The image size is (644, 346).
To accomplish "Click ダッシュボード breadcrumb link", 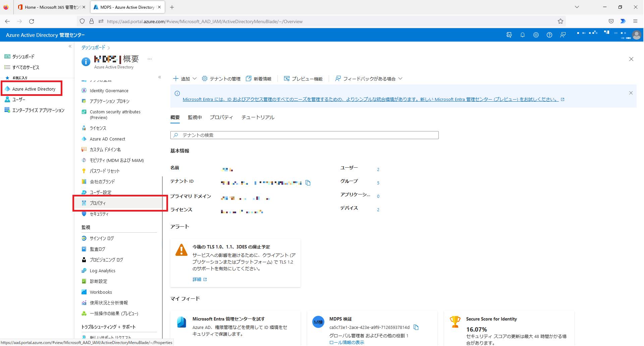I will pos(93,47).
